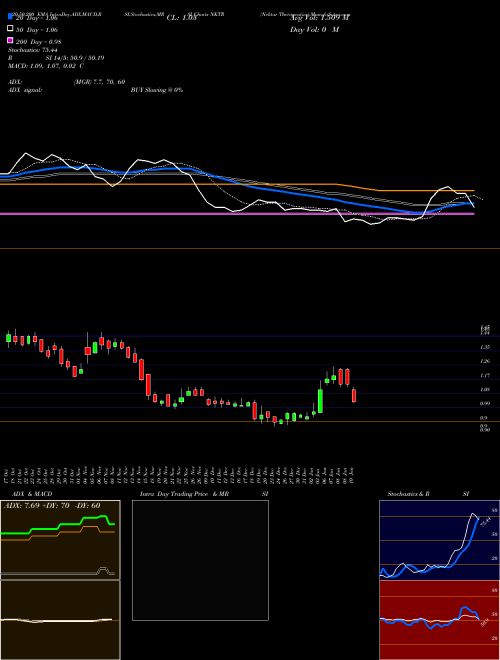Click the last red candlestick on the chart
Viewport: 500px width, 660px height.
pos(354,396)
